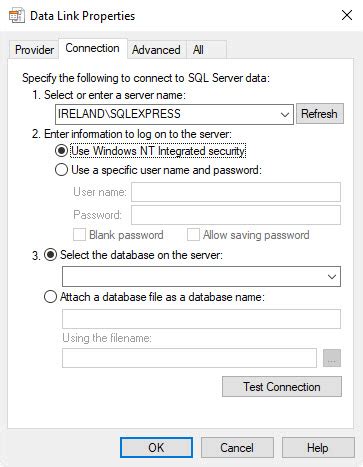Viewport: 363px width, 467px height.
Task: Click the server name combo box field
Action: click(174, 114)
